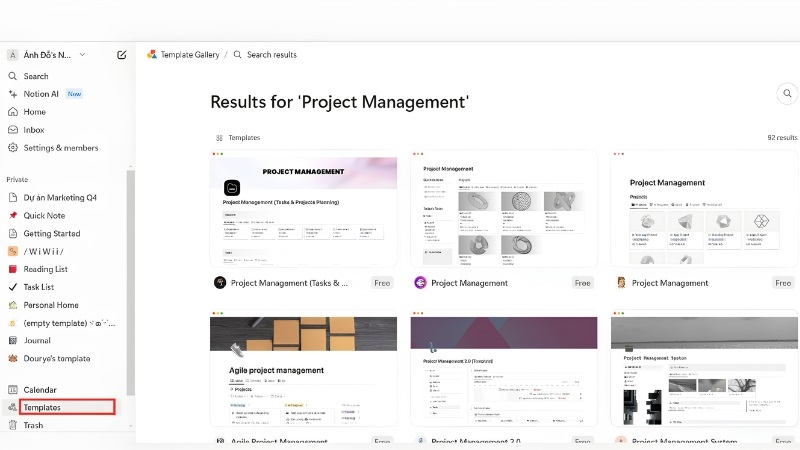
Task: Click the Journal page icon
Action: point(13,340)
